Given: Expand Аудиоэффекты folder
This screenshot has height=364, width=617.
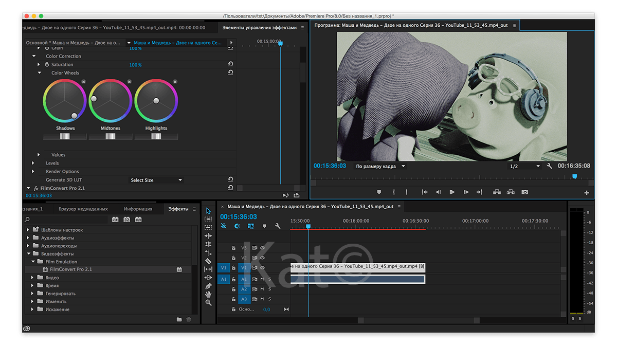Looking at the screenshot, I should pyautogui.click(x=28, y=238).
